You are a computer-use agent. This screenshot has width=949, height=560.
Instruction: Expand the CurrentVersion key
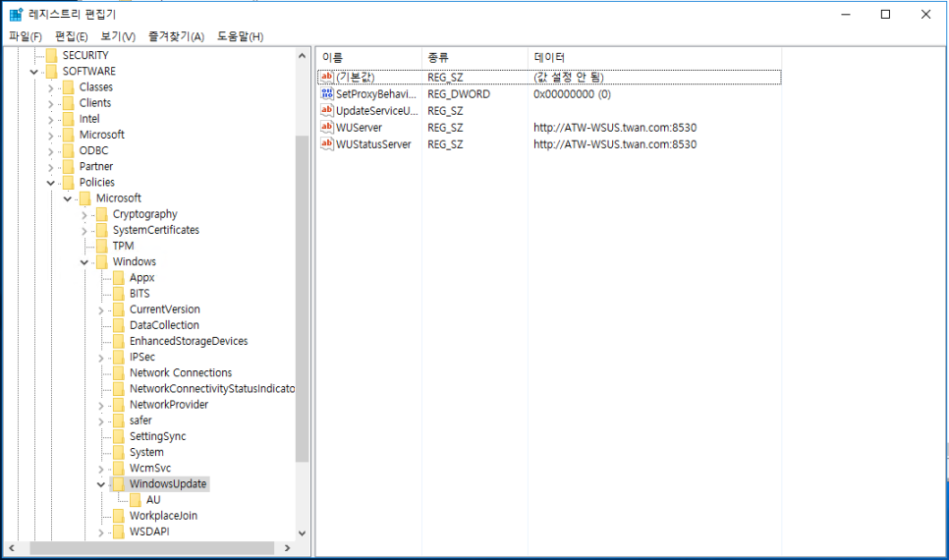[101, 310]
